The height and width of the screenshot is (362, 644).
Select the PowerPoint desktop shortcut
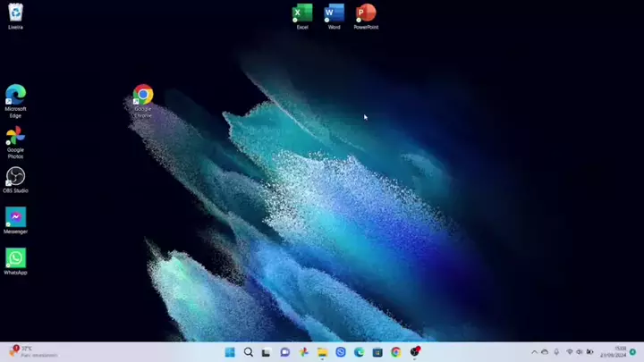(366, 13)
